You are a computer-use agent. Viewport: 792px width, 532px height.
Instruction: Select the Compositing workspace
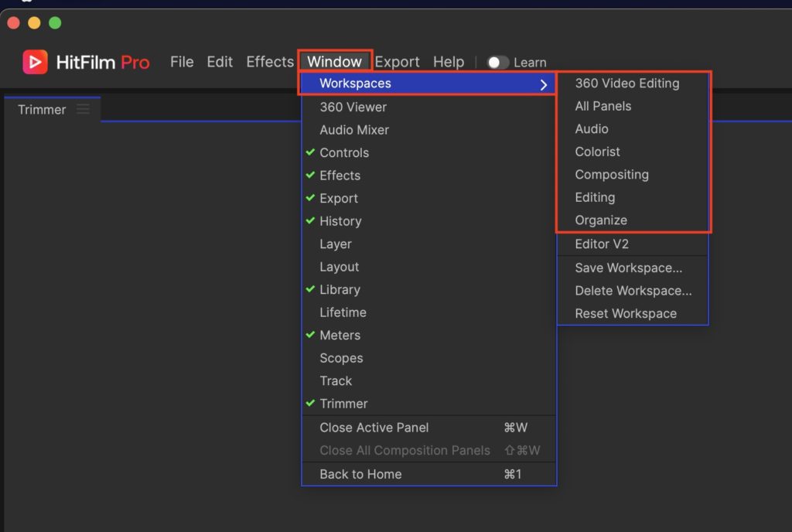[633, 175]
